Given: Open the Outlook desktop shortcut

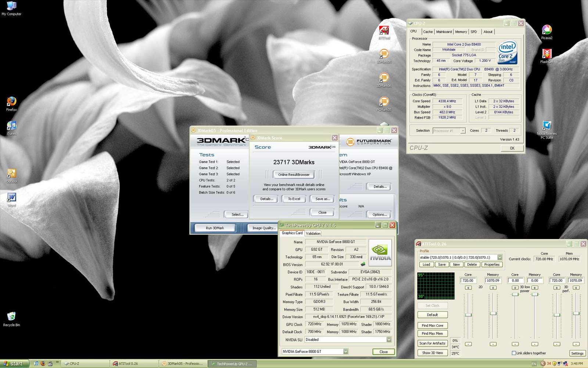Looking at the screenshot, I should (x=11, y=176).
